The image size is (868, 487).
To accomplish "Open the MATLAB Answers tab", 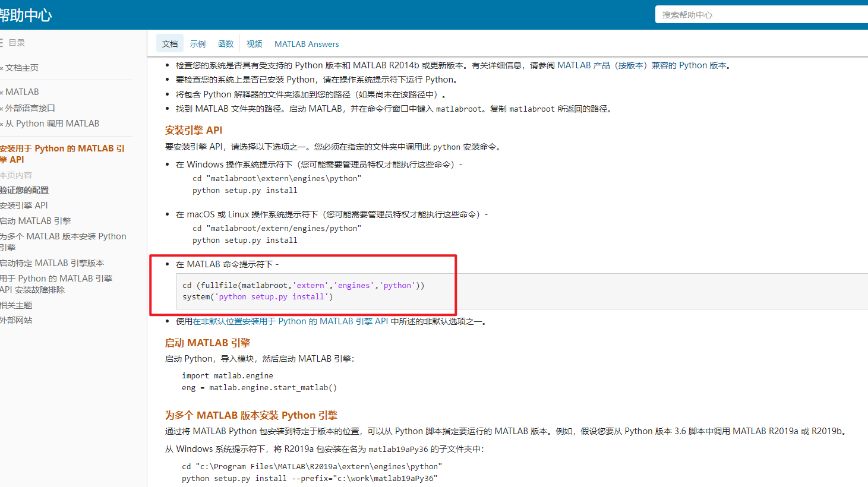I will point(307,44).
